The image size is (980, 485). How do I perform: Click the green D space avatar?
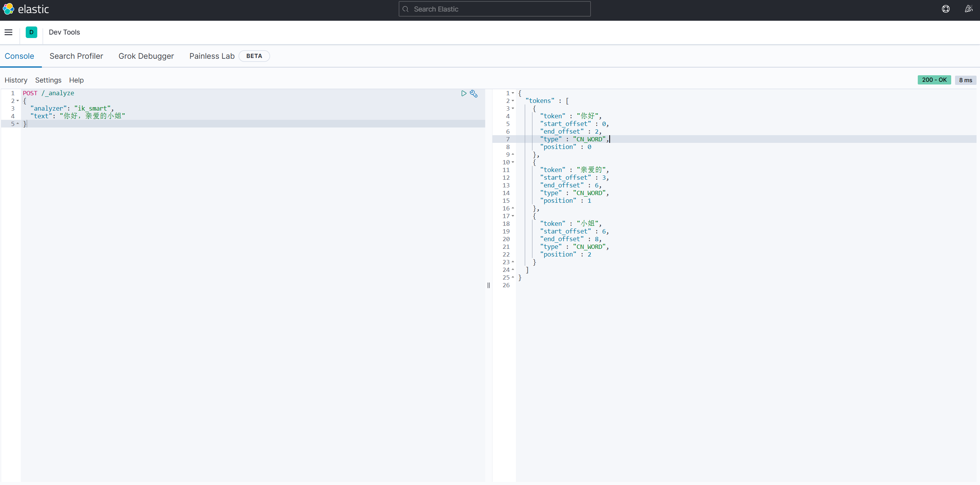pyautogui.click(x=32, y=32)
